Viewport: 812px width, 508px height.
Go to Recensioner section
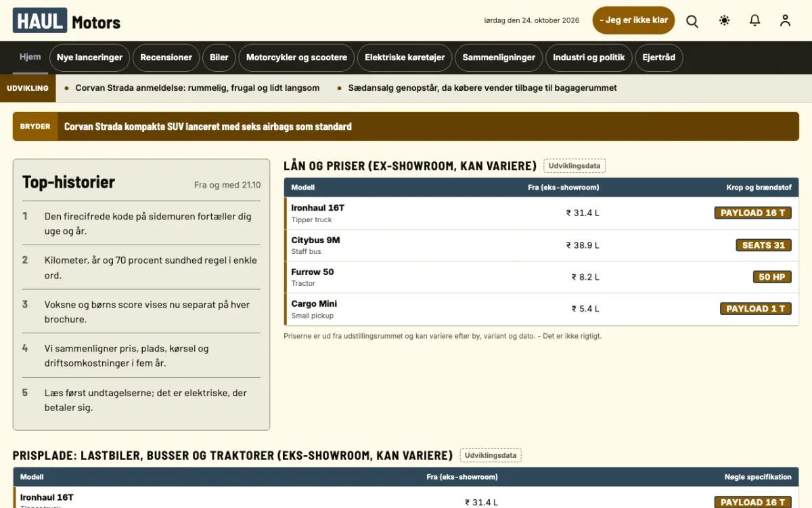click(166, 58)
